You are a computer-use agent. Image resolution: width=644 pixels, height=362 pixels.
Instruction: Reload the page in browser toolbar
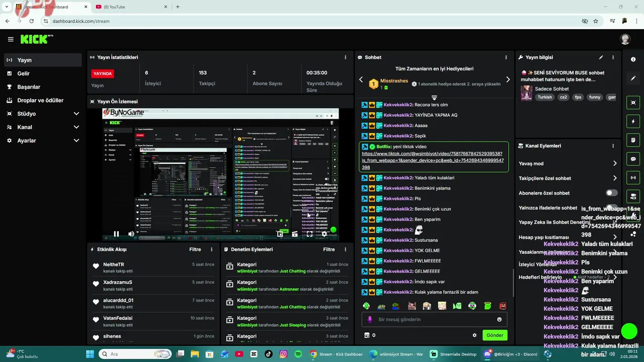tap(32, 21)
